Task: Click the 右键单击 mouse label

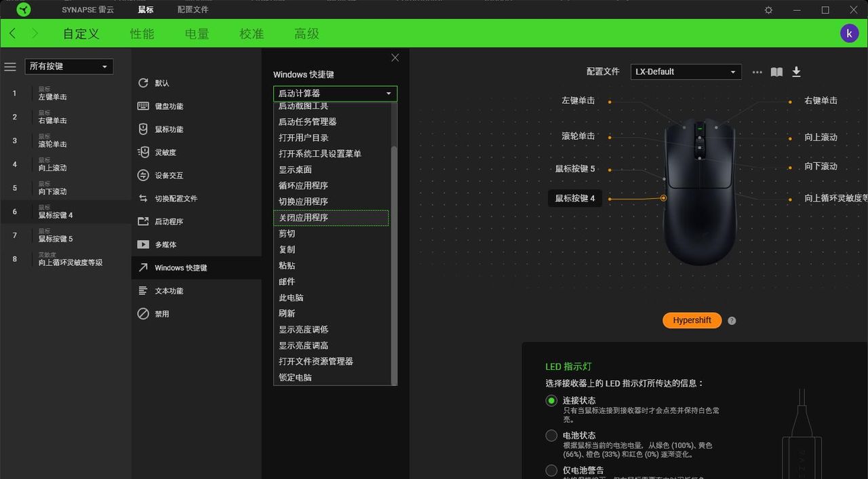Action: [x=821, y=100]
